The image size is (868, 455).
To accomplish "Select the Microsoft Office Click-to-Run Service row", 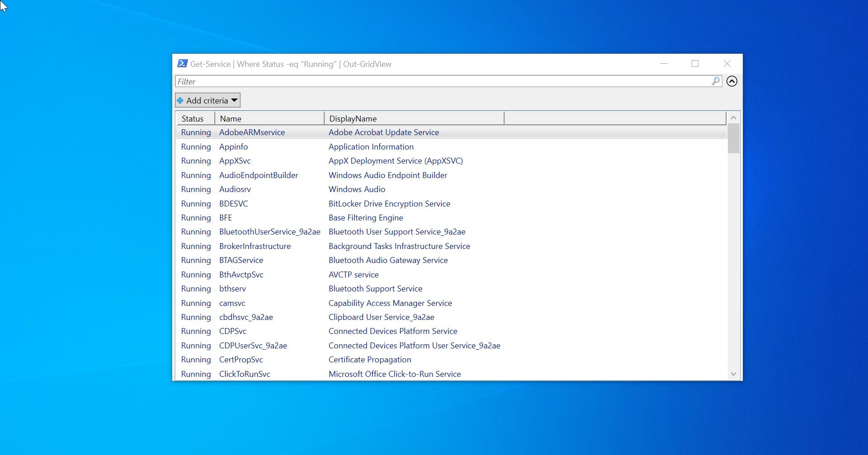I will coord(316,374).
